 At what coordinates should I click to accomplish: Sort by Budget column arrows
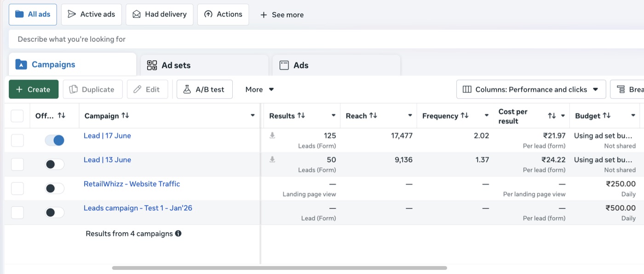(607, 116)
